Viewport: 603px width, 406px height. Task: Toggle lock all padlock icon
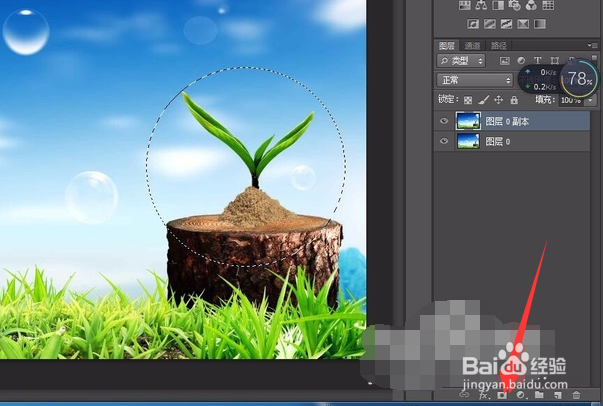click(514, 100)
